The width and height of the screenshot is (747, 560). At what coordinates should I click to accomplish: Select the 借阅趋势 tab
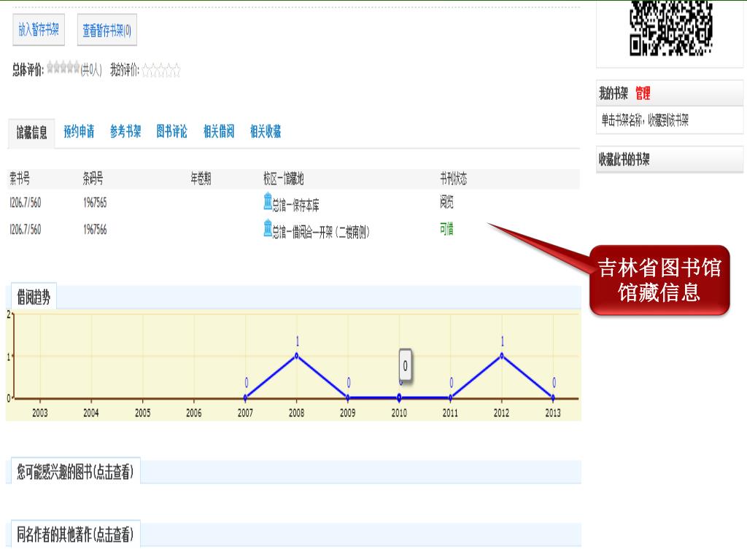pos(34,297)
